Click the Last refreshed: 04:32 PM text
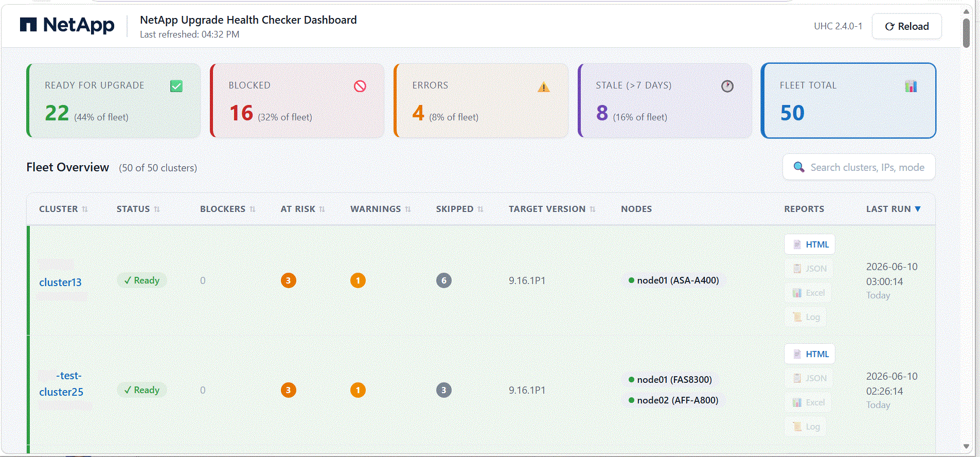This screenshot has width=980, height=457. 189,34
